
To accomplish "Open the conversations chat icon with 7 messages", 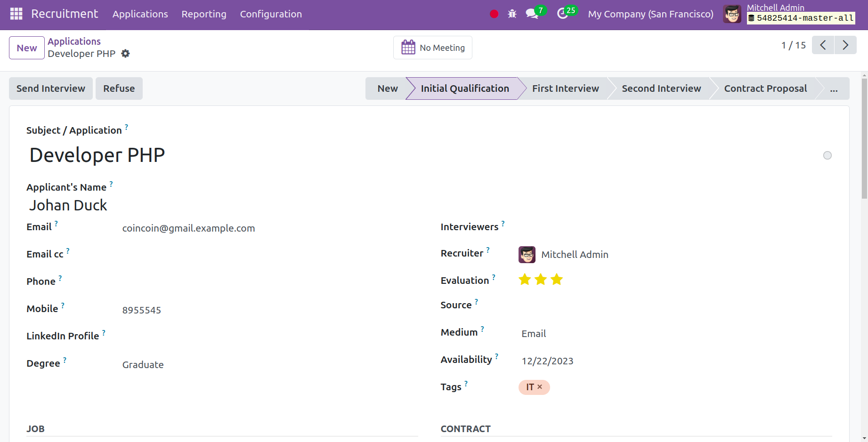I will pyautogui.click(x=532, y=14).
